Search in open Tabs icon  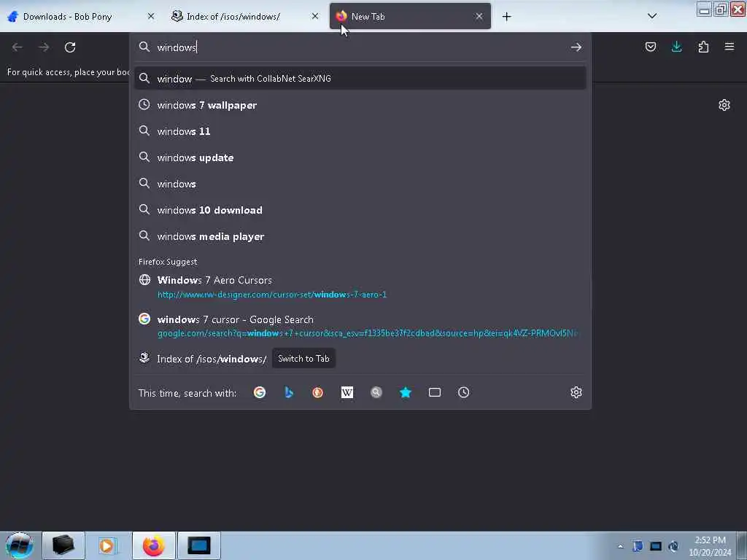coord(435,392)
